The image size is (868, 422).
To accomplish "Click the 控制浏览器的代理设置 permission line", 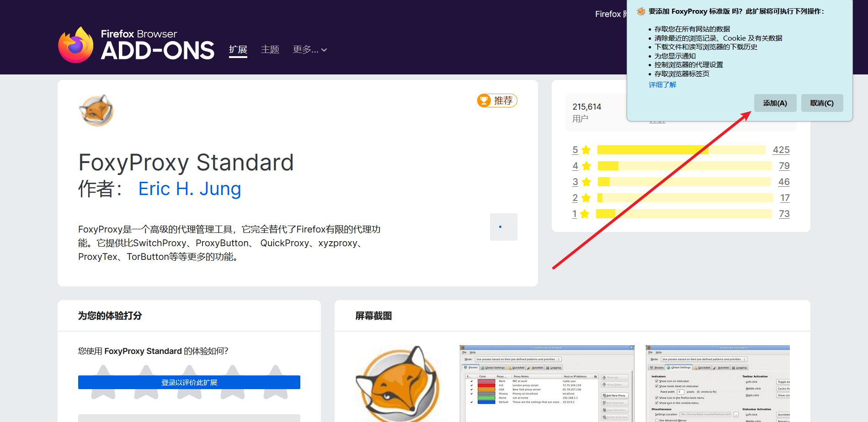I will (689, 64).
